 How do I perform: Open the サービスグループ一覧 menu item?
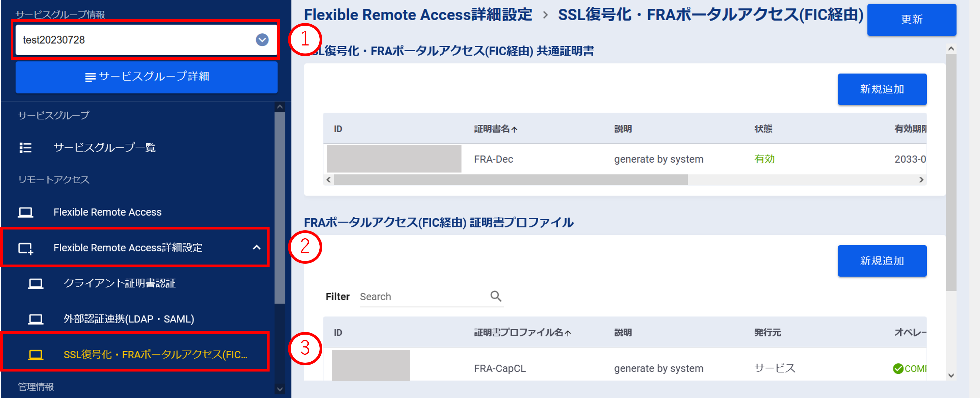tap(104, 147)
